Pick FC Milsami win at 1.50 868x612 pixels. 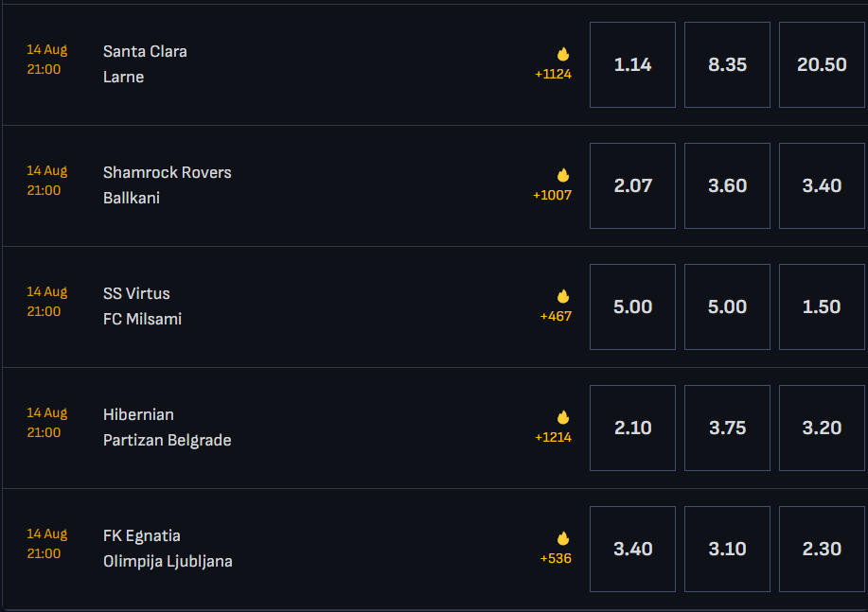point(822,307)
